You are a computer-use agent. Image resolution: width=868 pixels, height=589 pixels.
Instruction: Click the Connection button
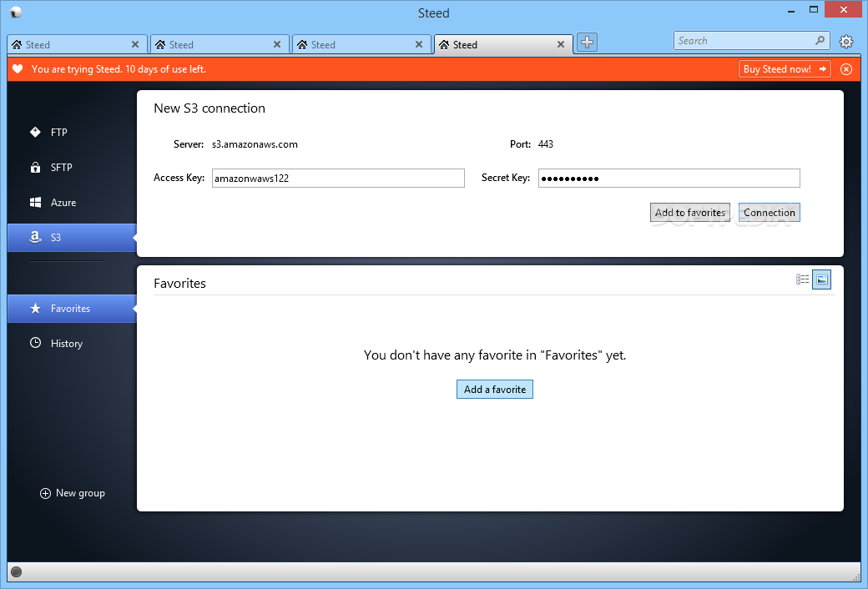[x=769, y=213]
